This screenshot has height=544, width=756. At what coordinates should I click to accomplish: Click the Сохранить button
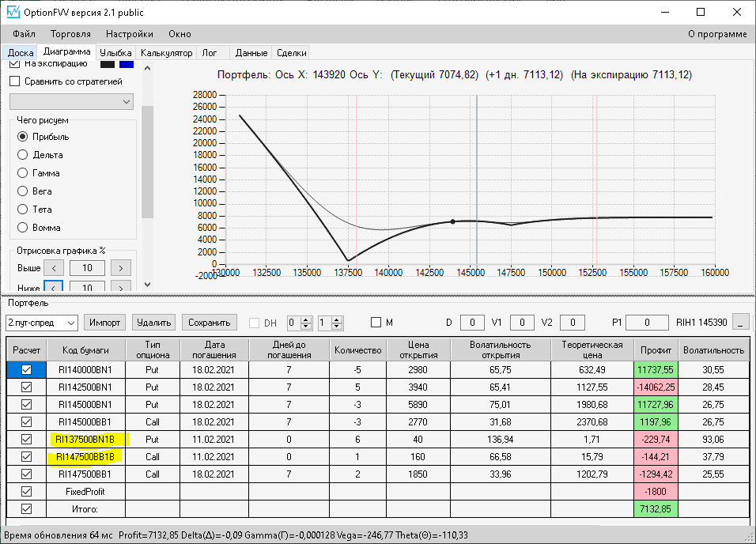pos(210,323)
